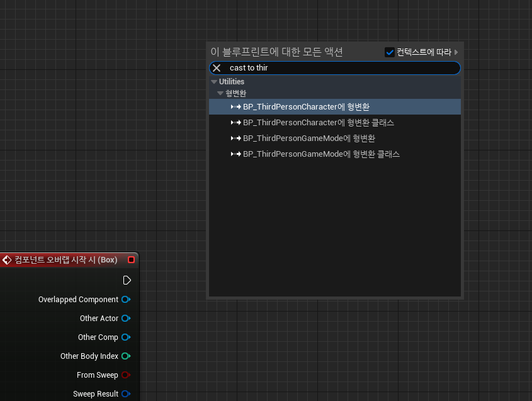Select BP_ThirdPersonGameMode에 형변환 클래스 action
This screenshot has width=532, height=401.
tap(335, 154)
